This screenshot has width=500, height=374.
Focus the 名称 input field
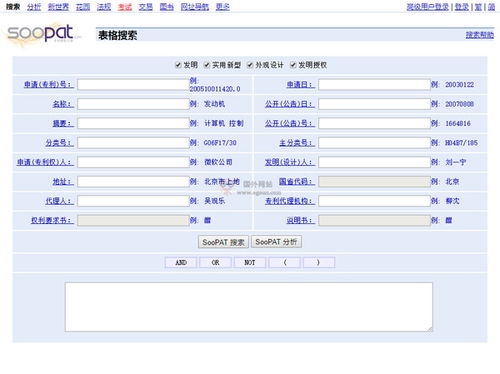point(133,104)
